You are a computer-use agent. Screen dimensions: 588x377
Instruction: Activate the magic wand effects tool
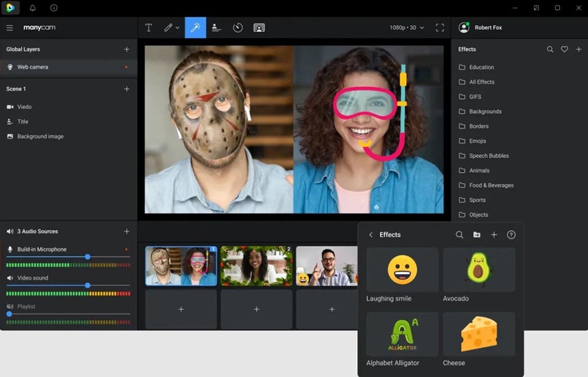point(195,28)
